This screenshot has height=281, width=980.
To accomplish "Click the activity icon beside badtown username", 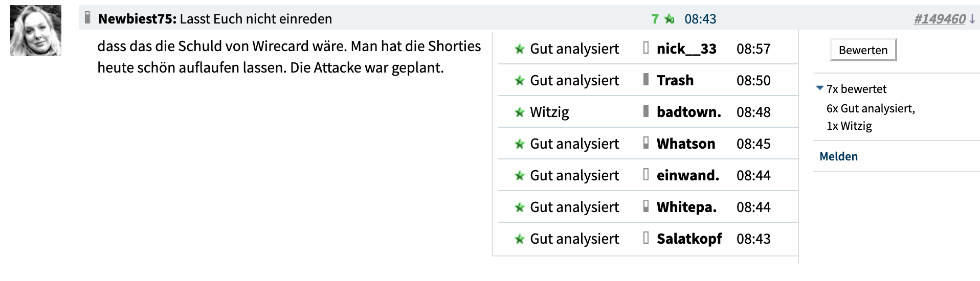I will pyautogui.click(x=646, y=111).
